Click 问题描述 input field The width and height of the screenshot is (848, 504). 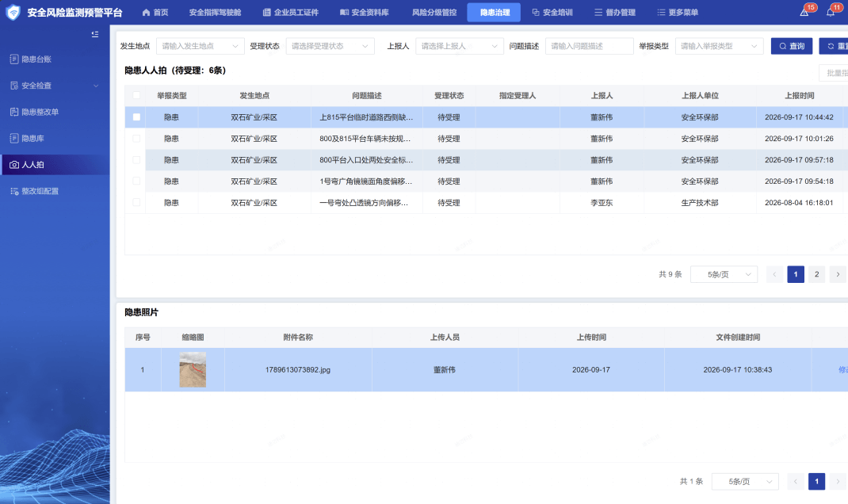(x=590, y=46)
